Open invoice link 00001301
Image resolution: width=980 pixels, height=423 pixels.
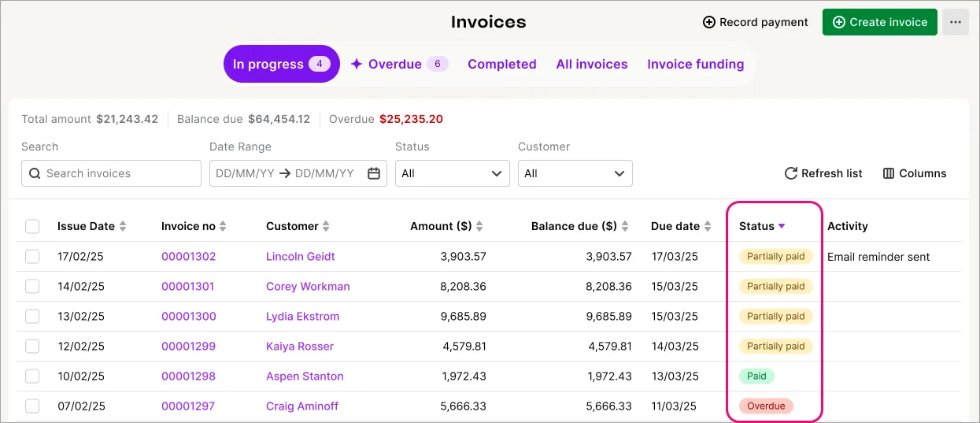(x=188, y=286)
